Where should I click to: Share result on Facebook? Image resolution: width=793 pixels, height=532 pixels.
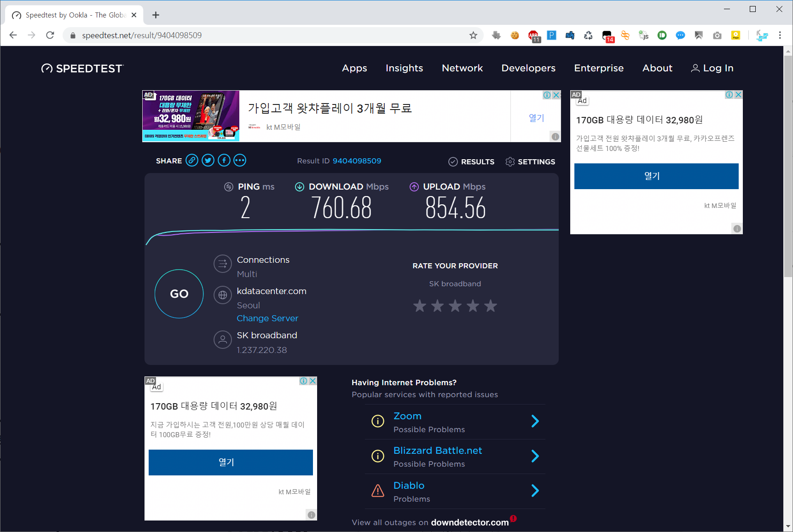(x=224, y=161)
